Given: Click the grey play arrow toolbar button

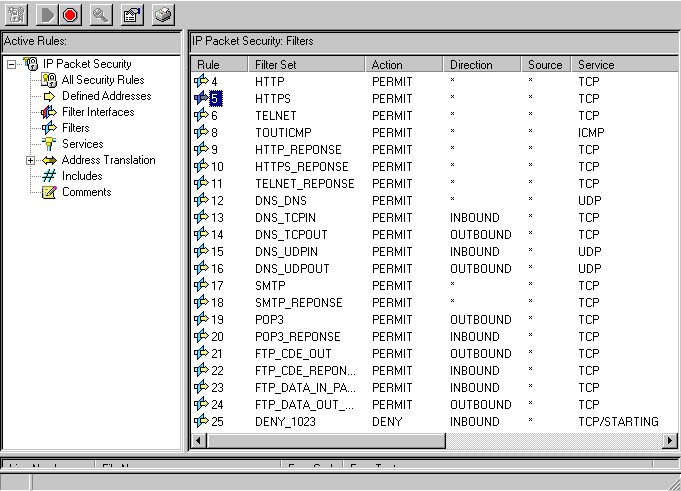Looking at the screenshot, I should [x=46, y=14].
